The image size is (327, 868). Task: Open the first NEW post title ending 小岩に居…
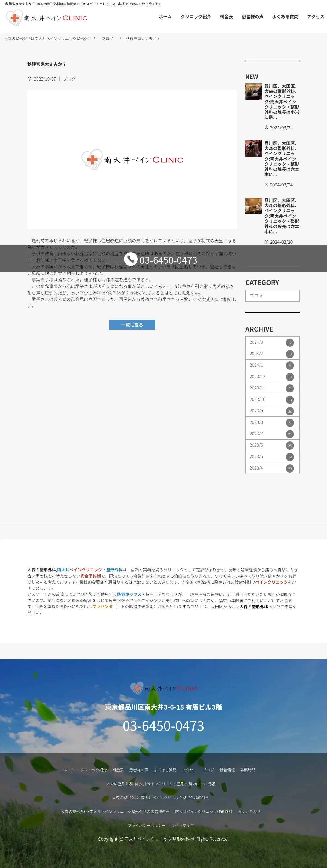(281, 102)
